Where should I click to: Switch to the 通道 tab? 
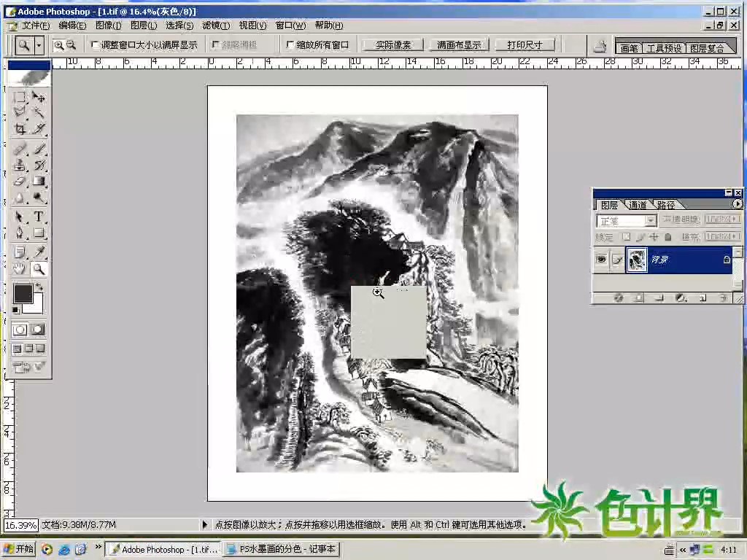click(638, 205)
